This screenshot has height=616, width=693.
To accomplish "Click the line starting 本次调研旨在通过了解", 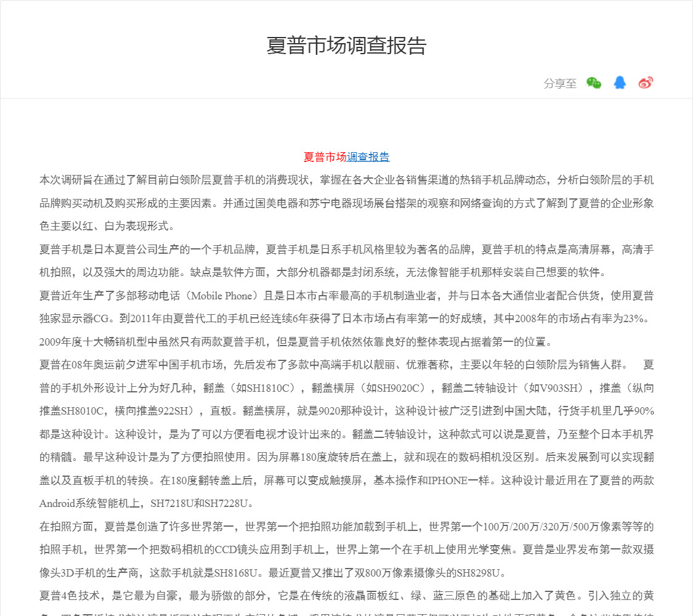I will (x=346, y=180).
